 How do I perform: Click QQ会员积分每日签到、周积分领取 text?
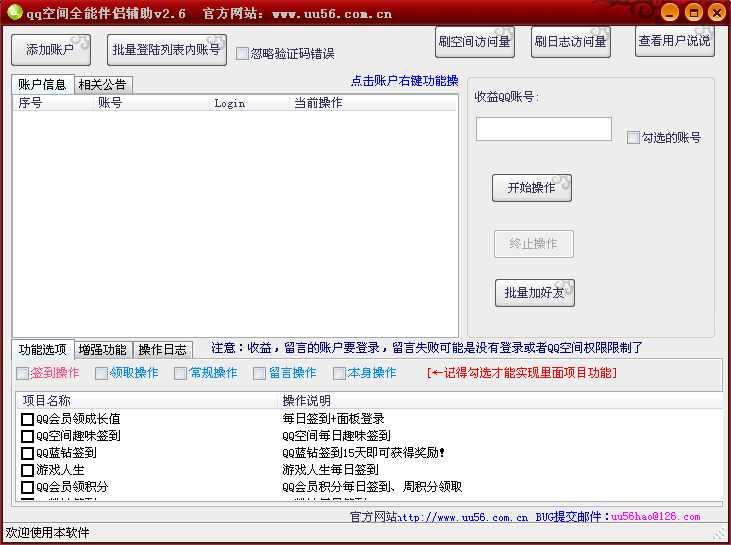[372, 487]
